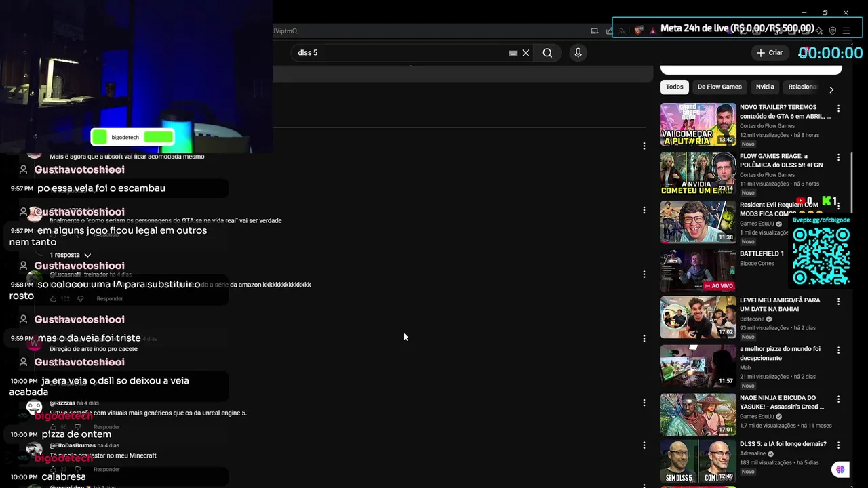The image size is (868, 488).
Task: Open options for 'Direção de arte' comment
Action: click(x=644, y=338)
